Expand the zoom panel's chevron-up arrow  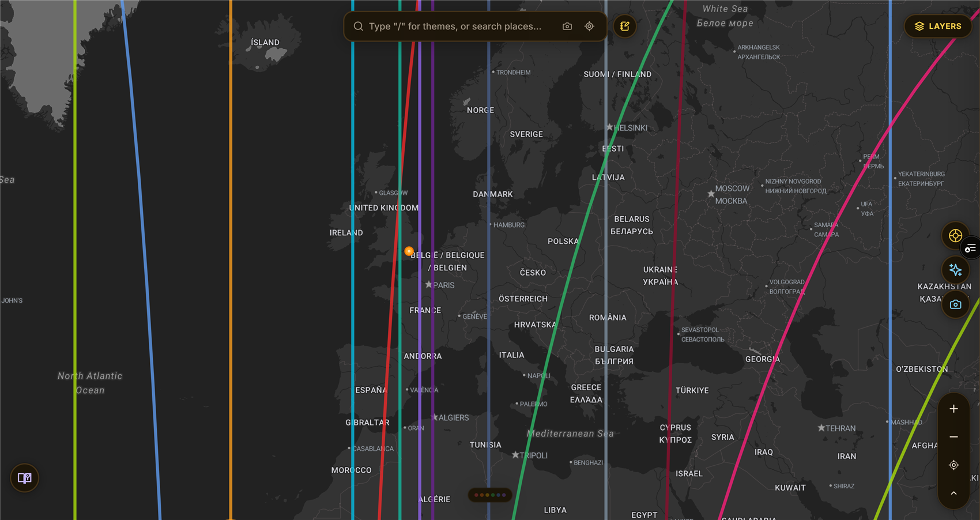(953, 493)
